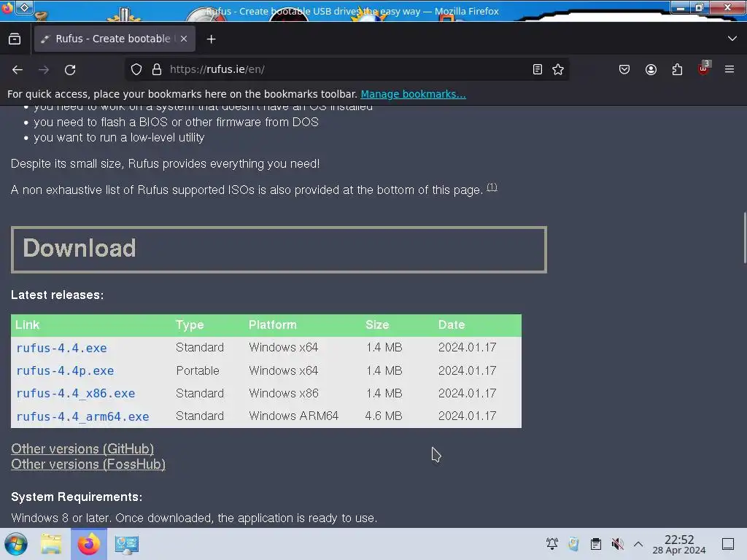Select the Rufus - Create bootable tab
Image resolution: width=747 pixels, height=560 pixels.
(115, 39)
